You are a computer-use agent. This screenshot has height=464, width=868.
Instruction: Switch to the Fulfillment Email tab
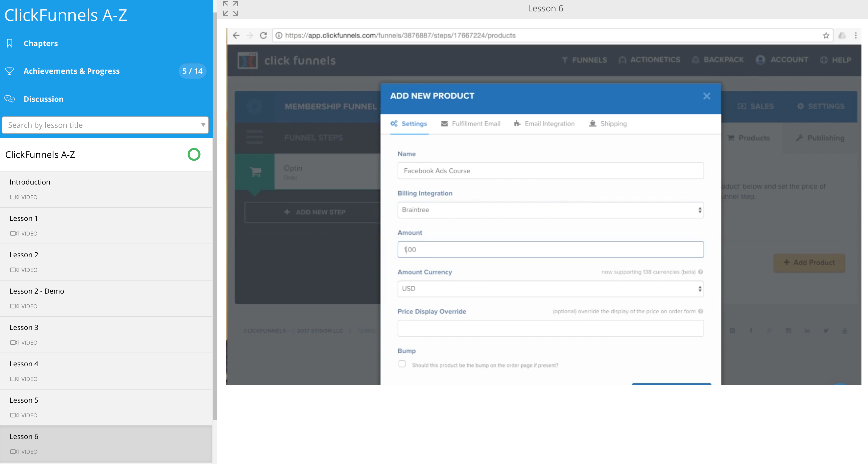coord(470,124)
